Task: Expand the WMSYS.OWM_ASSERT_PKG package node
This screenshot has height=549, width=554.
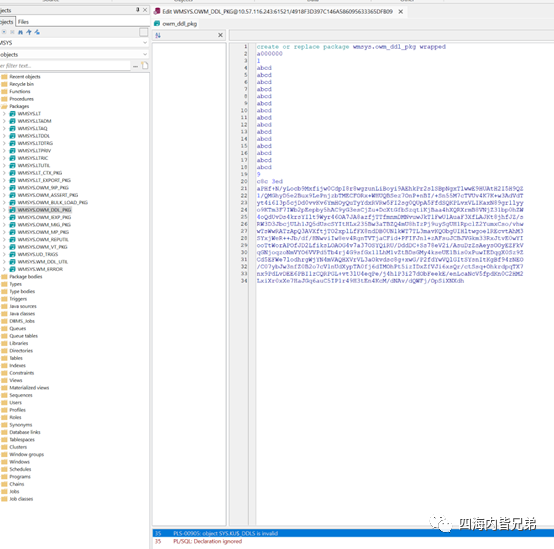Action: [4, 195]
